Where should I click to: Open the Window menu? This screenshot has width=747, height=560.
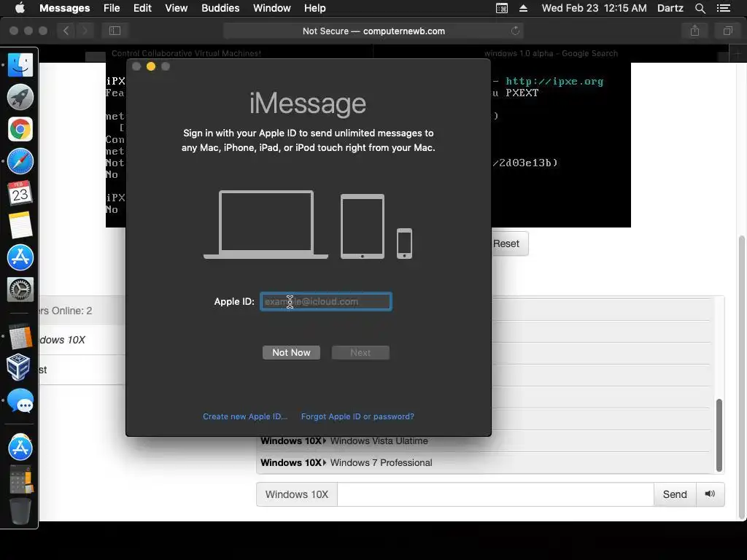point(272,8)
